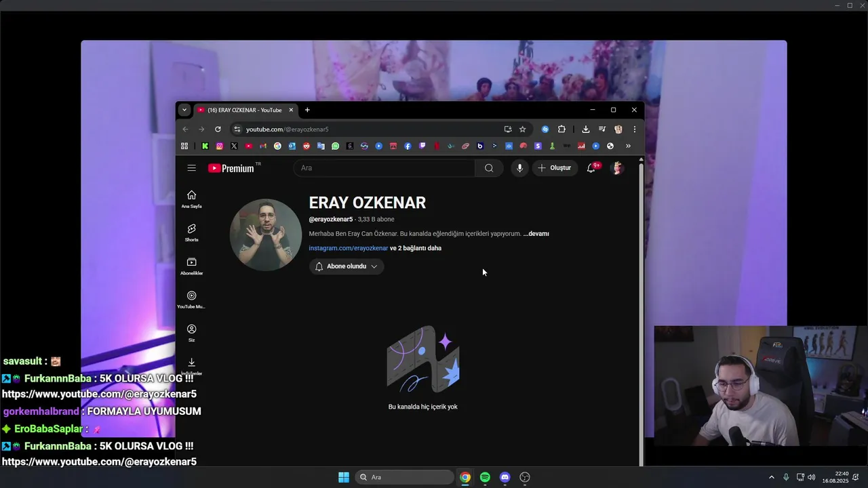Open the volume icon in system tray
868x488 pixels.
[812, 477]
